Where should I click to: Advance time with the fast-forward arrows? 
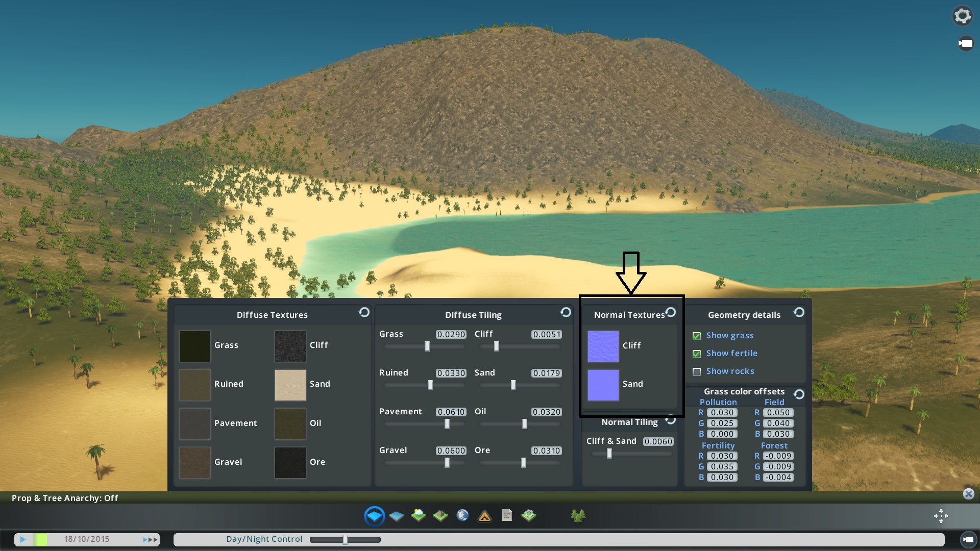[x=151, y=539]
